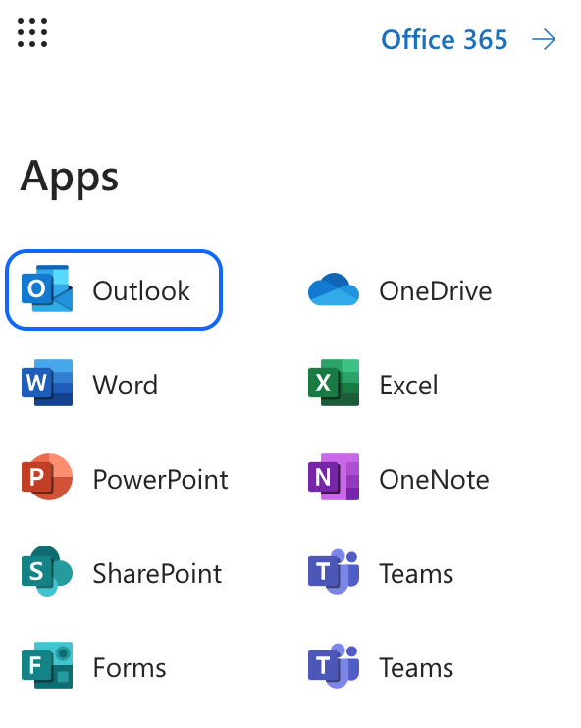This screenshot has width=581, height=728.
Task: Close the app launcher waffle menu
Action: [x=32, y=32]
